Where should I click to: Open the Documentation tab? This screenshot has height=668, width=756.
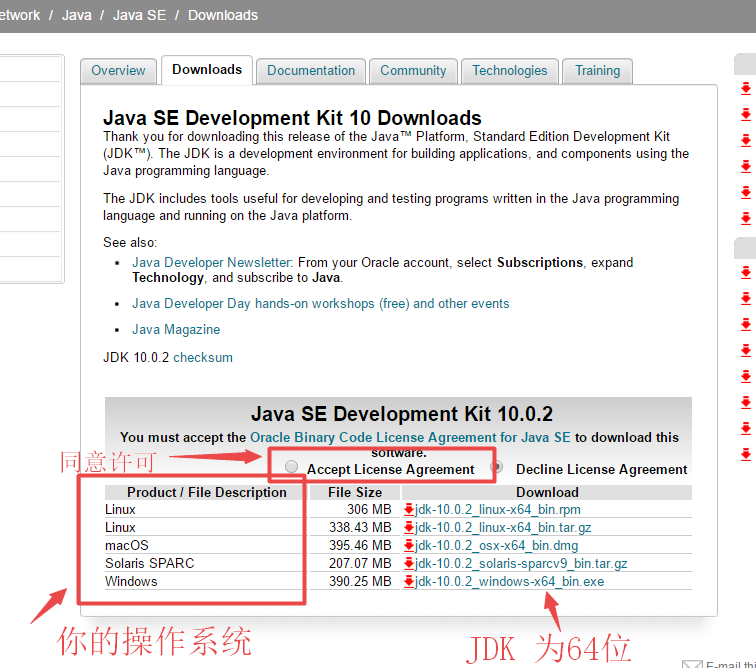click(311, 71)
